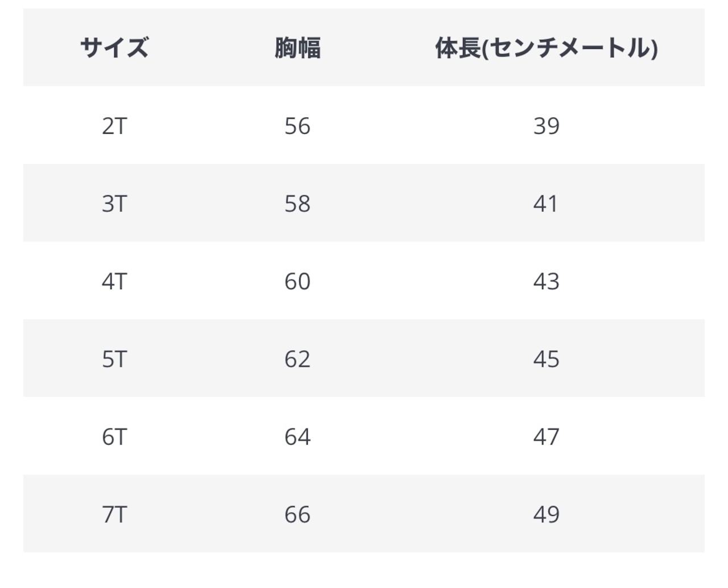Click chest width value 60

297,281
